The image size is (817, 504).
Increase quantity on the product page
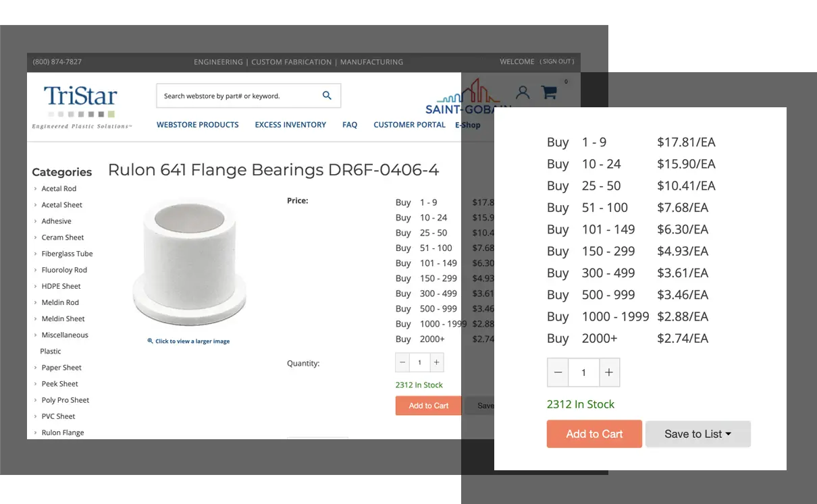pos(437,363)
